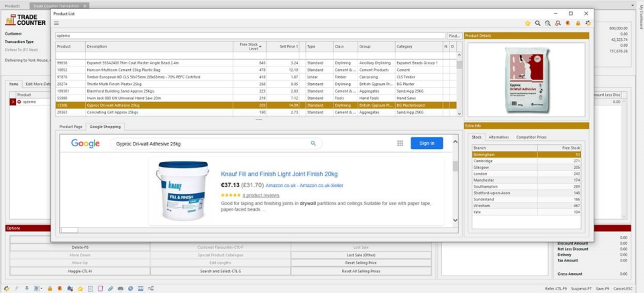Click the share tree icon in bottom toolbar
The image size is (644, 293).
151,288
